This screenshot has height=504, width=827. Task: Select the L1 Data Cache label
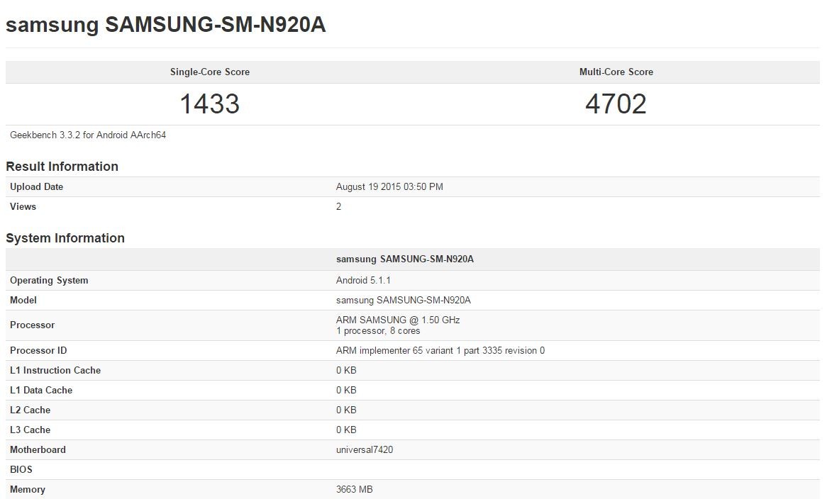[41, 390]
